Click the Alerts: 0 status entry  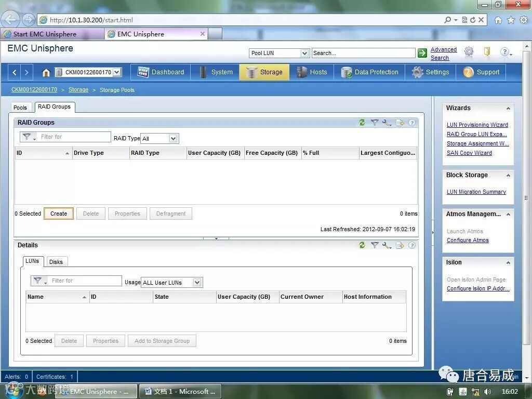[16, 377]
